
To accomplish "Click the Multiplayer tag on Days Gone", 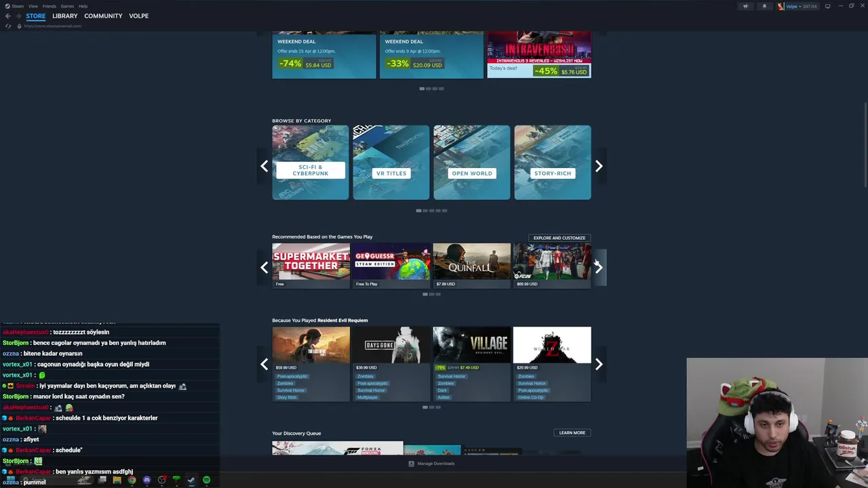I will (368, 397).
